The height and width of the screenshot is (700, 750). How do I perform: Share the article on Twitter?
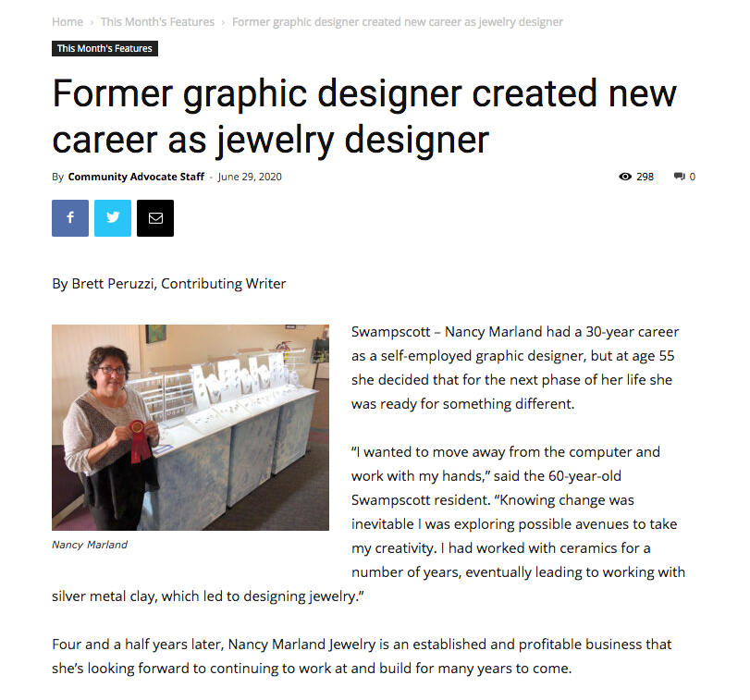click(113, 218)
